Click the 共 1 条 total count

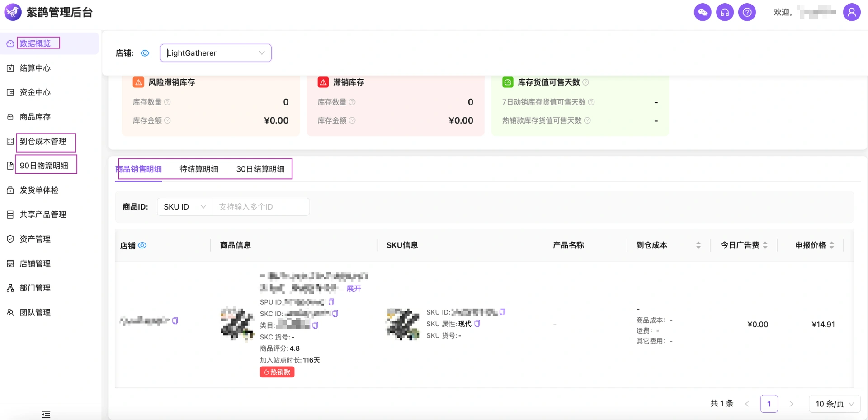[722, 403]
